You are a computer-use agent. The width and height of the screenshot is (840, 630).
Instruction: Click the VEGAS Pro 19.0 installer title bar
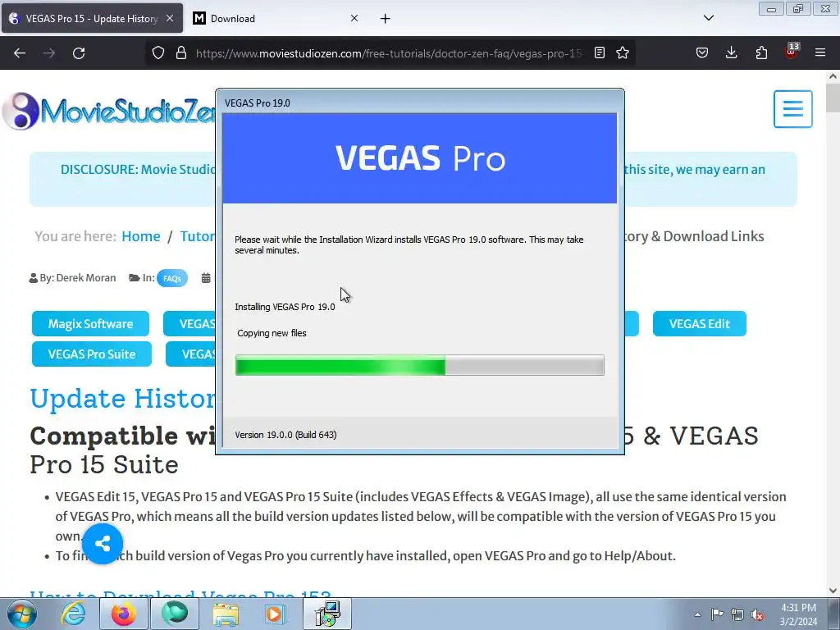[419, 103]
